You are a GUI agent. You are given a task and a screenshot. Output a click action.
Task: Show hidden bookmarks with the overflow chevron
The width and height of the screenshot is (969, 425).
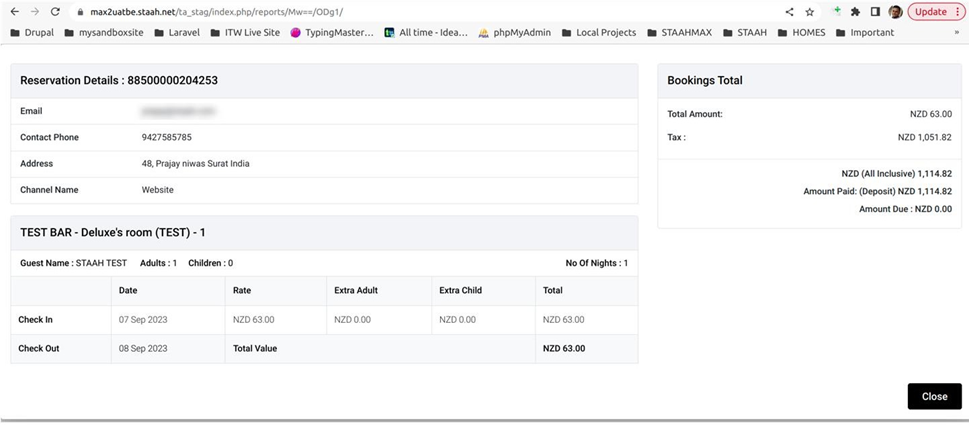[x=957, y=32]
